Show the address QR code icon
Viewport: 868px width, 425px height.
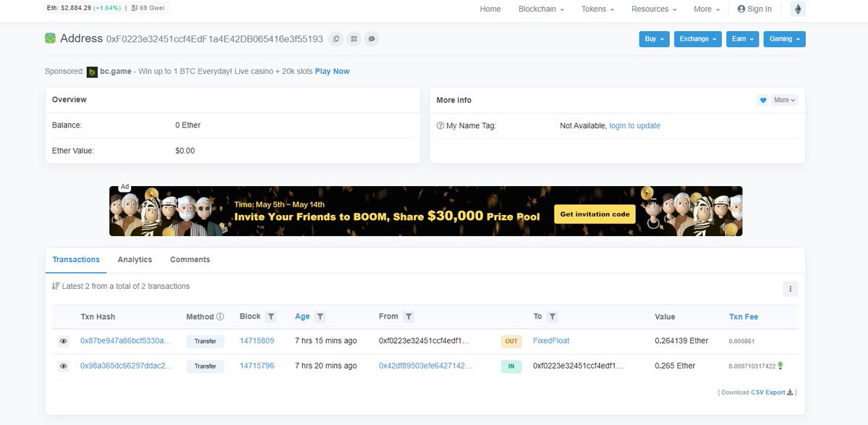click(354, 38)
